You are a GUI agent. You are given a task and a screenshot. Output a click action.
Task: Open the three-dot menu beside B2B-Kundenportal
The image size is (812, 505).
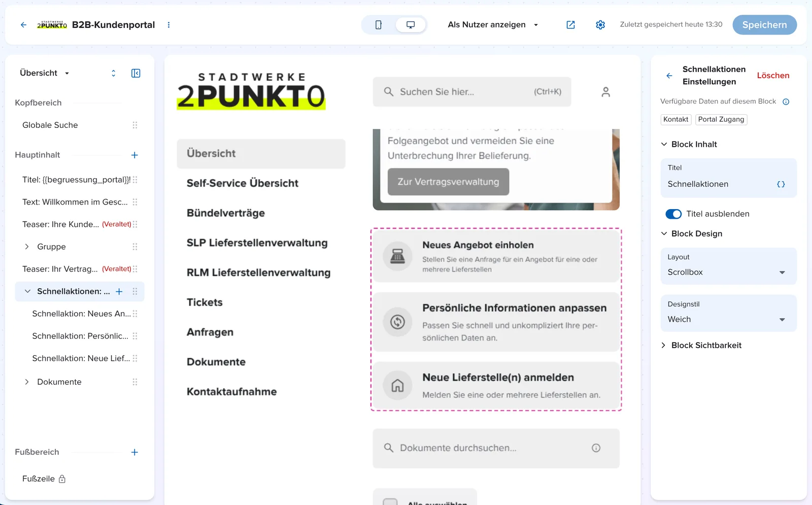click(x=169, y=25)
